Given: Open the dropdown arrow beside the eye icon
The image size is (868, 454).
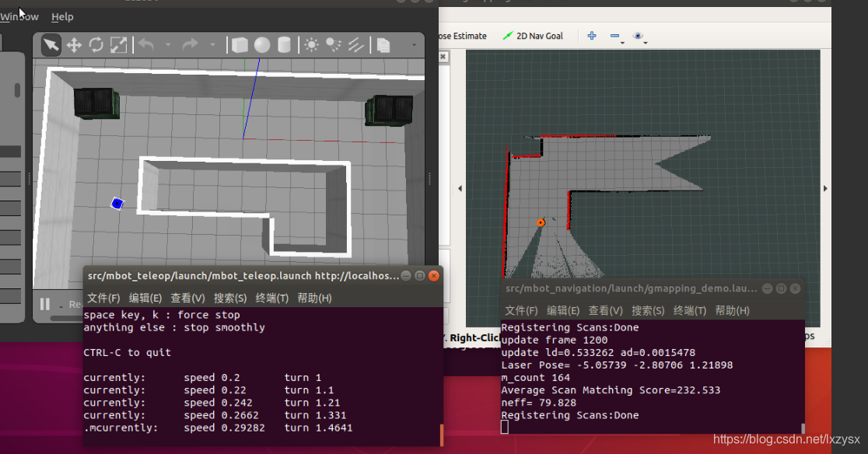Looking at the screenshot, I should click(646, 43).
